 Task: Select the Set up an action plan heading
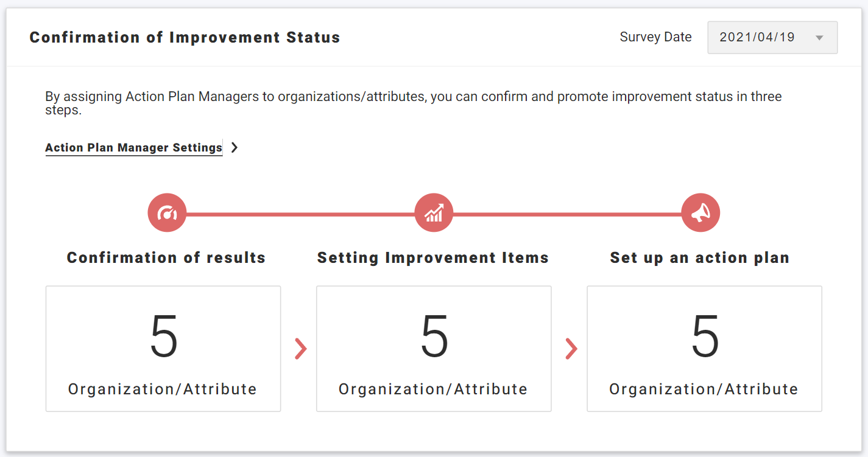point(700,258)
